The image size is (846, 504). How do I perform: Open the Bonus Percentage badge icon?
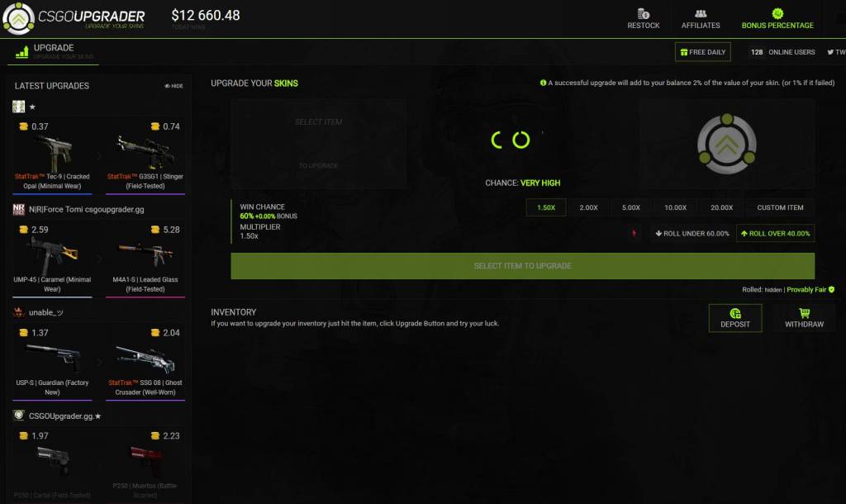point(777,14)
